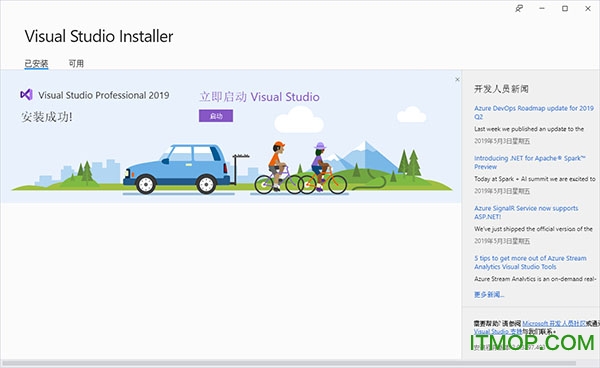Click the Visual Studio Installer title text

coord(99,36)
